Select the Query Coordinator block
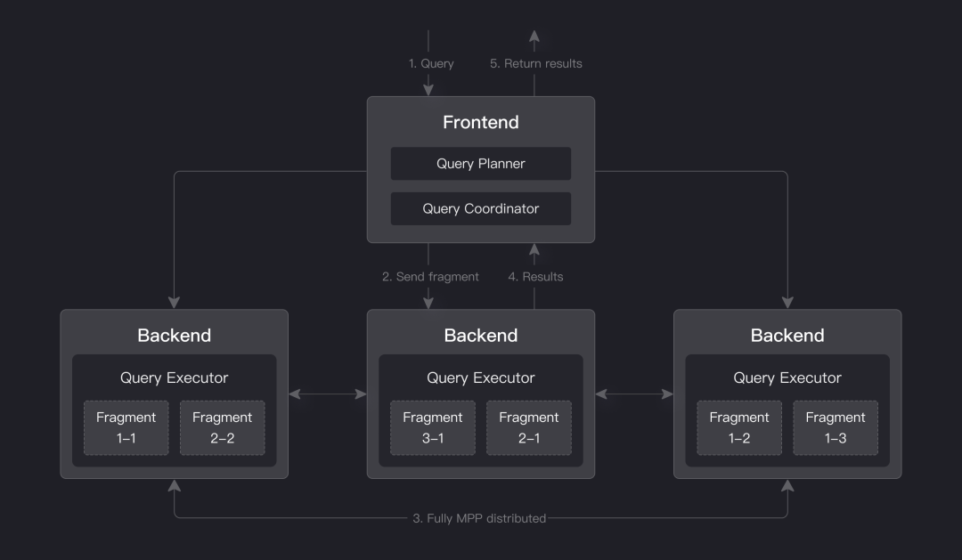Image resolution: width=962 pixels, height=560 pixels. pyautogui.click(x=480, y=208)
